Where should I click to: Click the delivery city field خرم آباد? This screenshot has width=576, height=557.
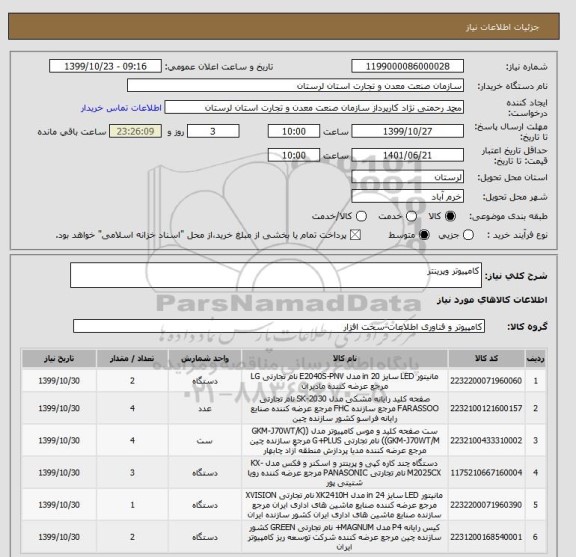click(407, 196)
